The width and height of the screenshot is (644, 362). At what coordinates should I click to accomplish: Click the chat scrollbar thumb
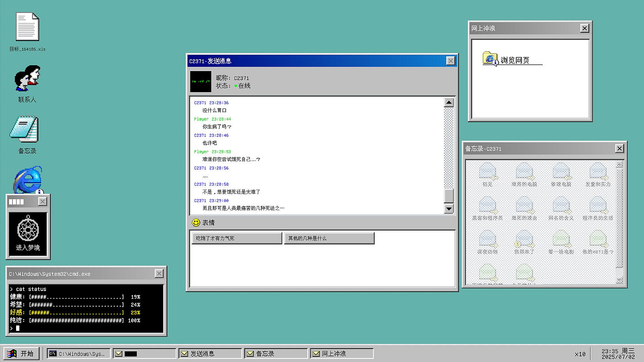(x=448, y=196)
